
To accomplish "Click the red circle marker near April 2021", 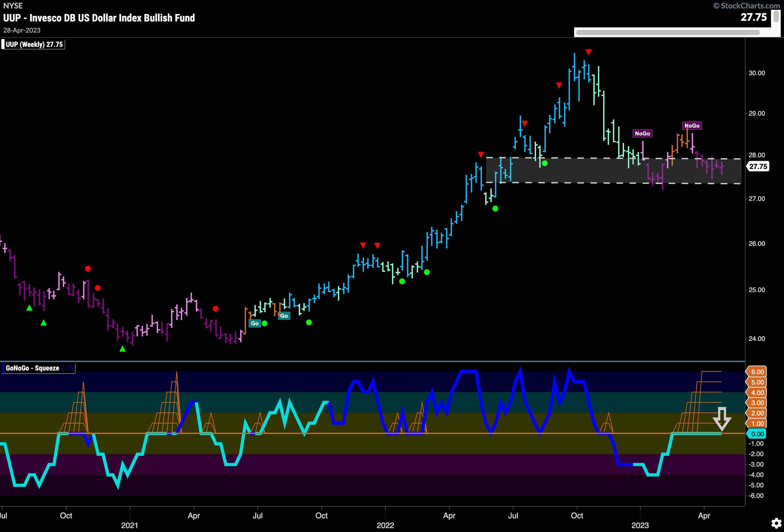I will pyautogui.click(x=216, y=308).
